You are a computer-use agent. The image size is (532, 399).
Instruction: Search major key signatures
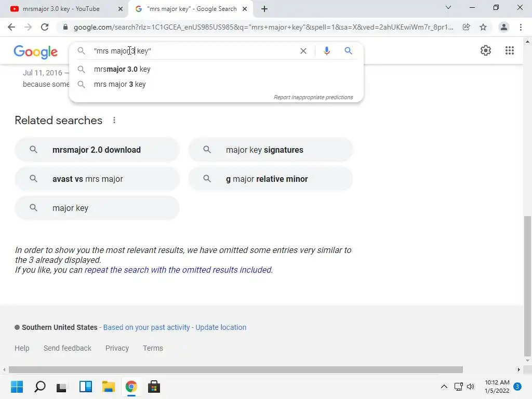tap(271, 150)
